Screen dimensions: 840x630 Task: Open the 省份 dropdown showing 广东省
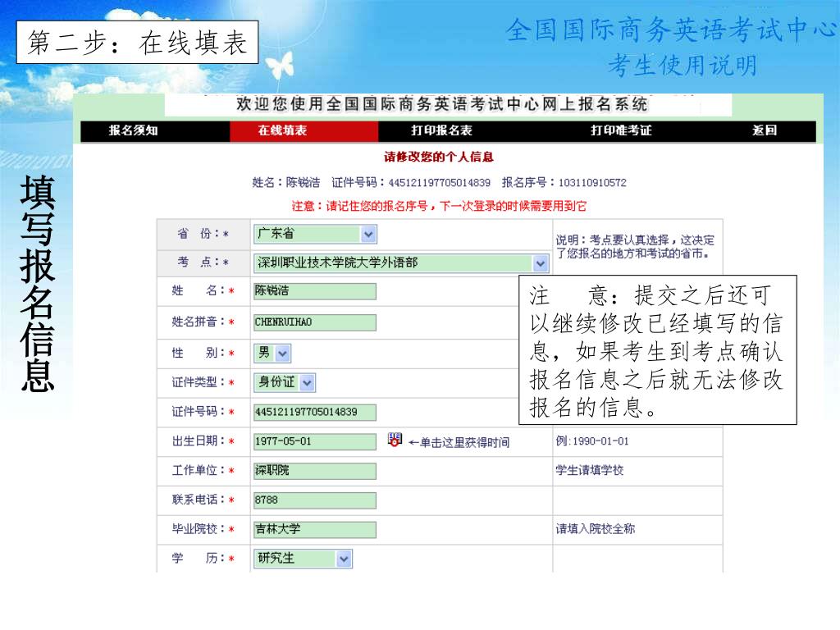coord(315,234)
